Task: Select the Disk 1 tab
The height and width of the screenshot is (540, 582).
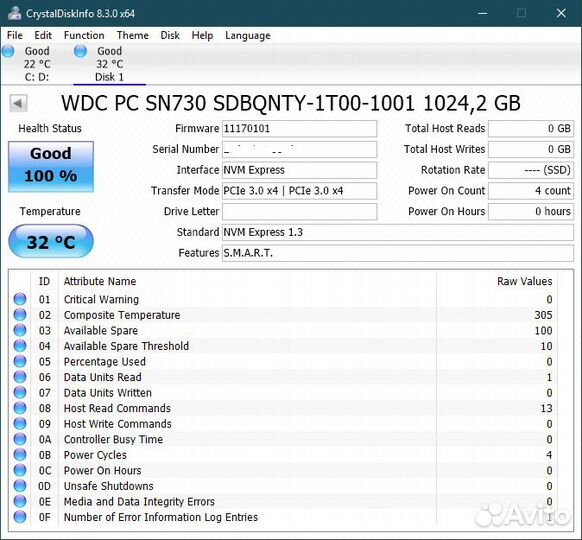Action: click(x=109, y=64)
